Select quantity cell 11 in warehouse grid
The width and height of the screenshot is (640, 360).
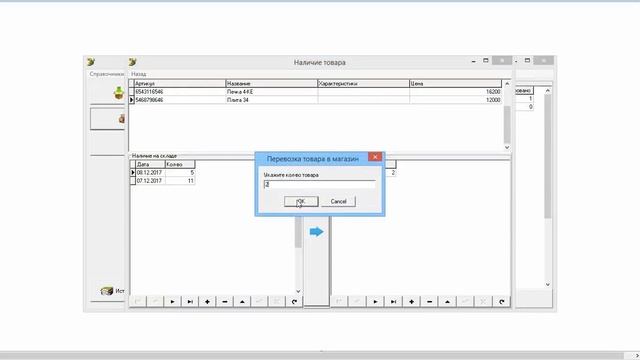pos(180,180)
